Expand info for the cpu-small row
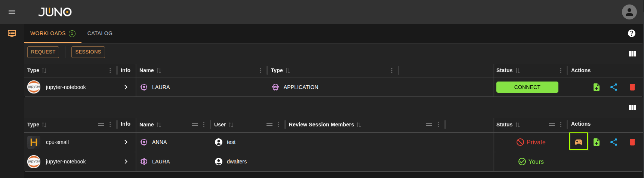 (126, 142)
